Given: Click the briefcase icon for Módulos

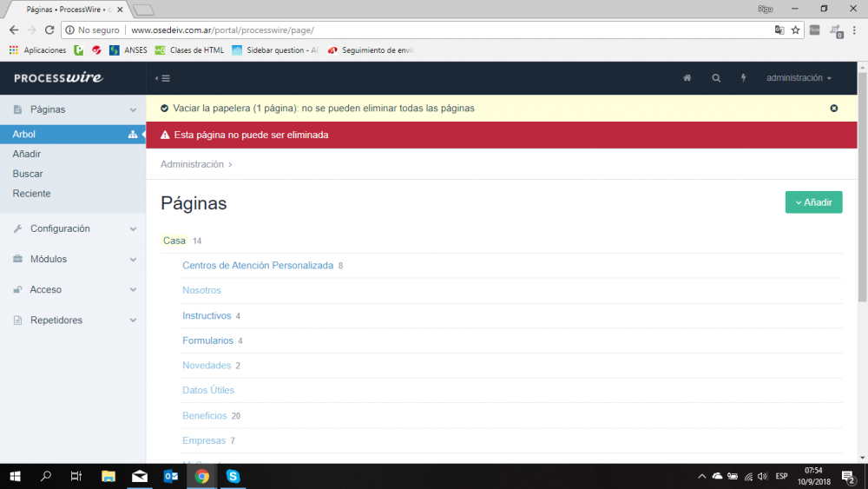Looking at the screenshot, I should tap(17, 259).
